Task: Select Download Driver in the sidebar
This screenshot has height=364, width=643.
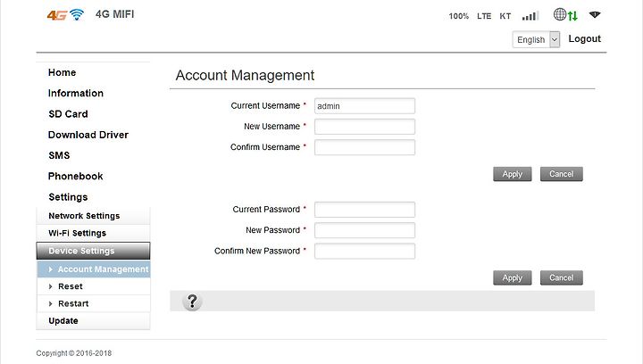Action: [88, 135]
